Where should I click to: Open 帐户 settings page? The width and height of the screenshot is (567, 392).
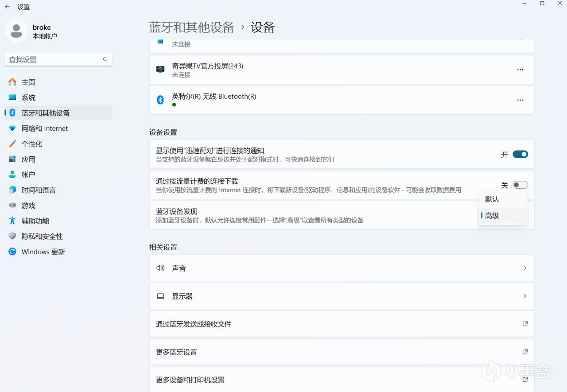[x=58, y=175]
